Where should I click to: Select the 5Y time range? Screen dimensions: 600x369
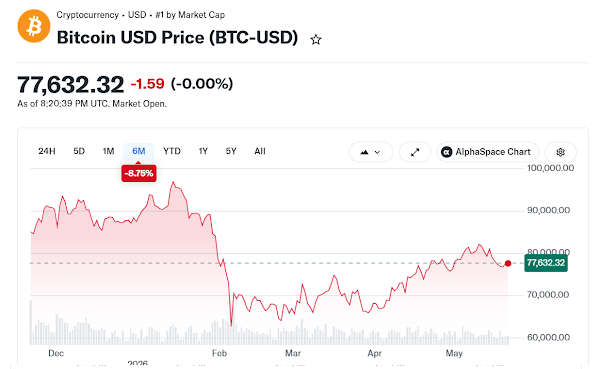click(231, 151)
